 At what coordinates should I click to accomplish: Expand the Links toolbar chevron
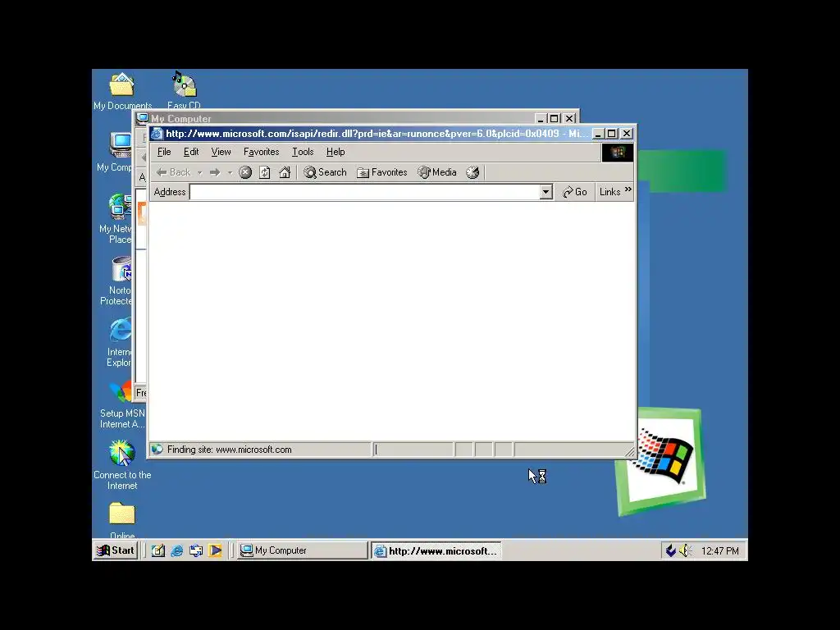(628, 189)
